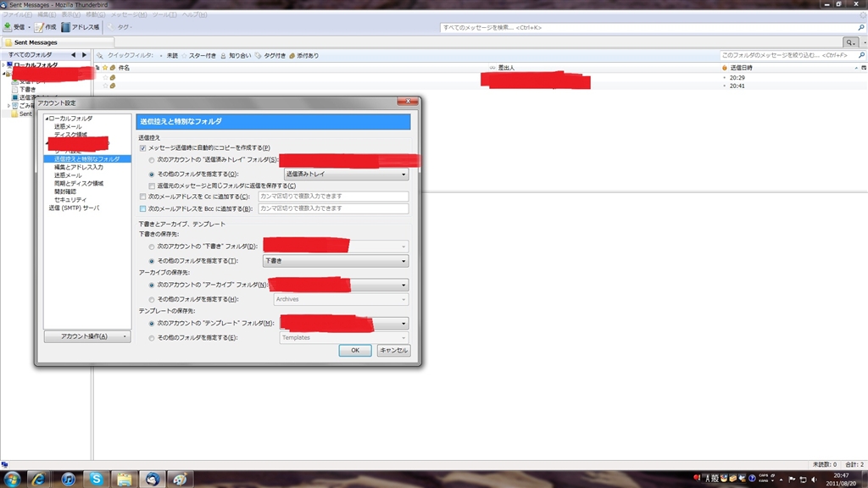Click the Bcc addresses input field
This screenshot has width=868, height=488.
[x=333, y=208]
